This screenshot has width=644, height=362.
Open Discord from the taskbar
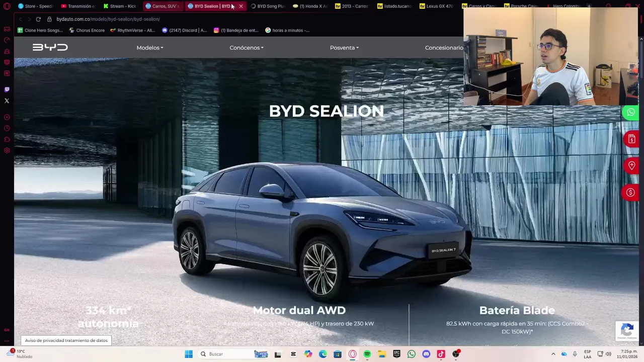click(x=426, y=354)
